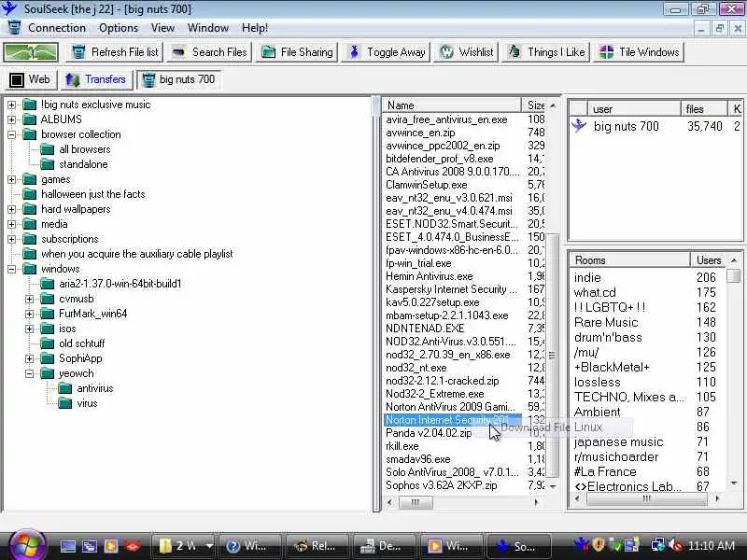Open the Connection menu
Viewport: 747px width, 560px height.
point(57,28)
